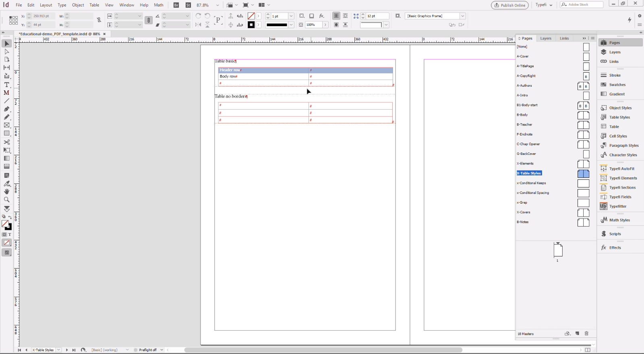The width and height of the screenshot is (644, 354).
Task: Select the Free Transform tool
Action: [6, 150]
